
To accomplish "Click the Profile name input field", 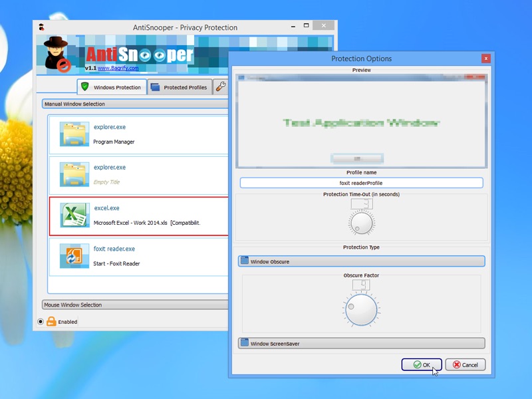I will coord(361,183).
